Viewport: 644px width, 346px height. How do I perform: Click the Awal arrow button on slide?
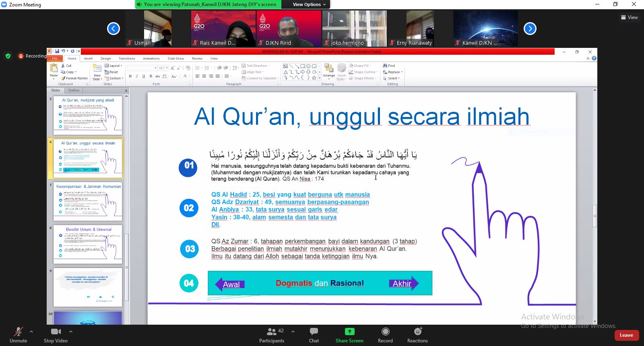pos(230,284)
